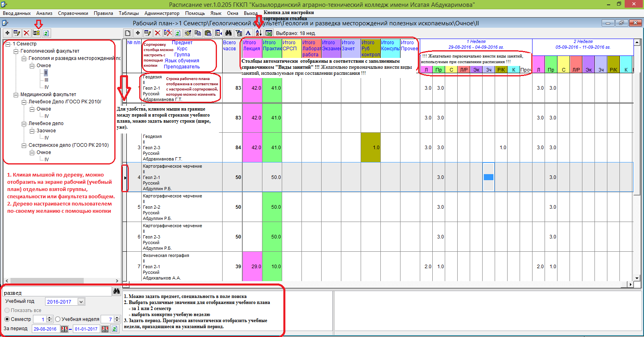
Task: Click the add node plus icon above the tree
Action: click(x=7, y=33)
